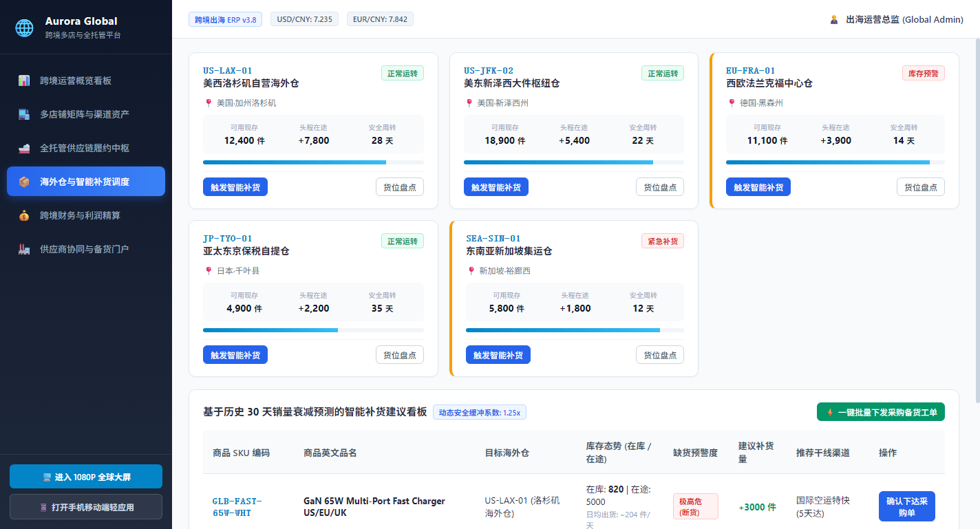Open 跨境运营概览看板 from the sidebar

86,80
